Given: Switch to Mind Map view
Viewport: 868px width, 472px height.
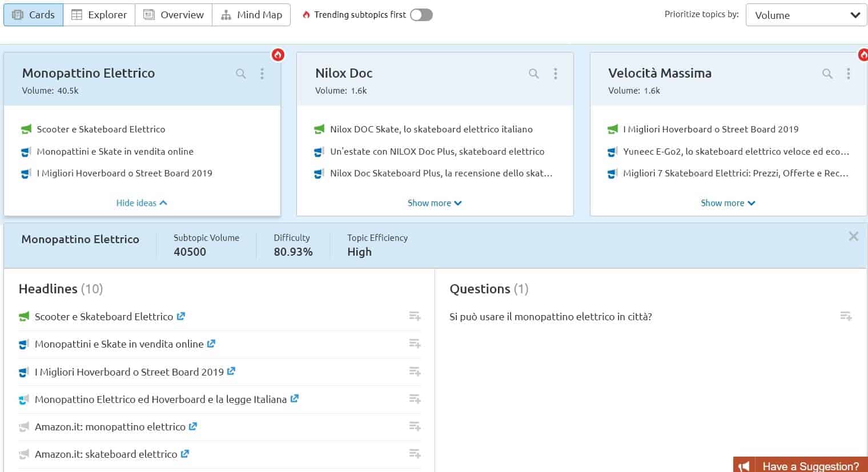Looking at the screenshot, I should tap(251, 15).
